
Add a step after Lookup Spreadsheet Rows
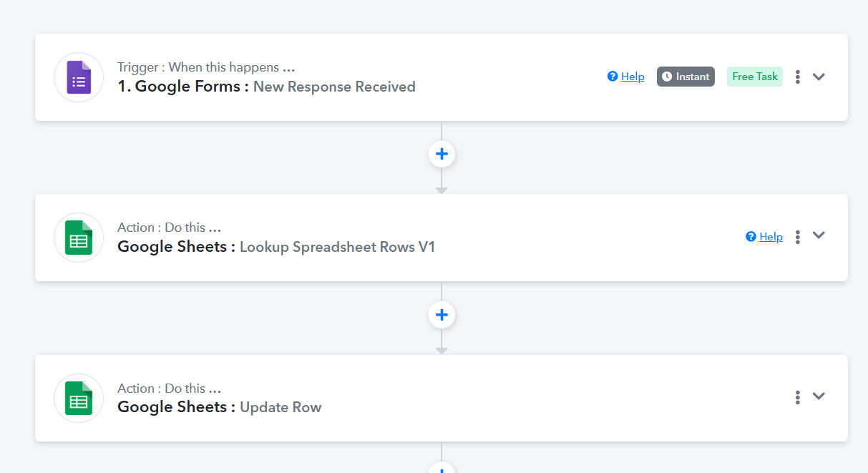coord(442,315)
